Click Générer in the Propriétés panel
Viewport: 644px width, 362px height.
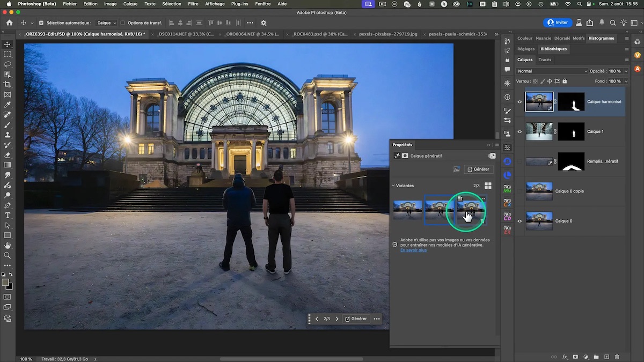(x=478, y=169)
